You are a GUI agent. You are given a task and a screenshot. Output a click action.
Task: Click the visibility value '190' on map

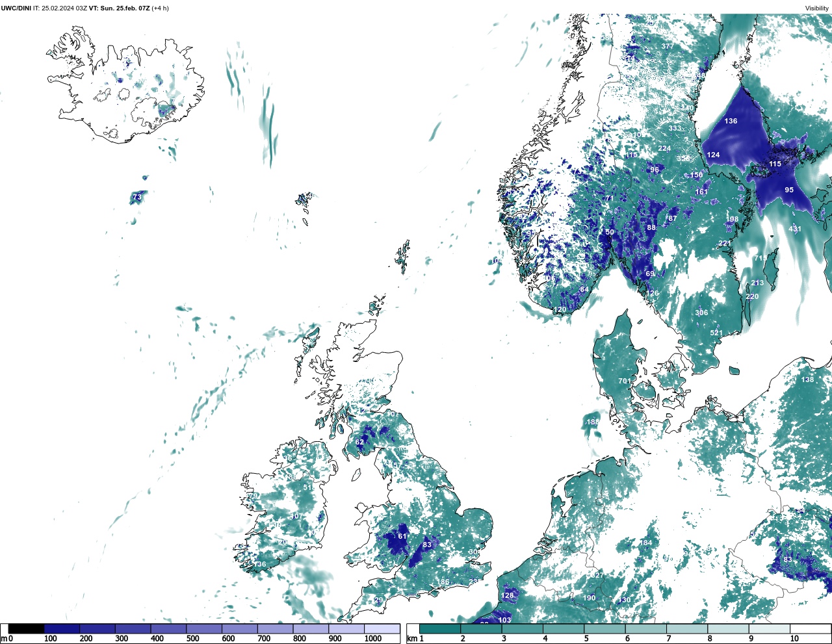[589, 599]
